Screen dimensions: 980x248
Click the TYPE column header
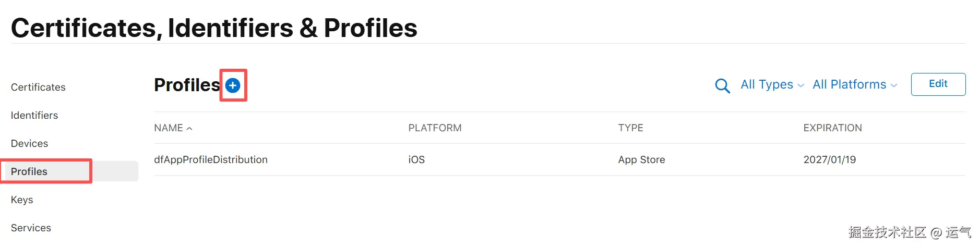[630, 128]
